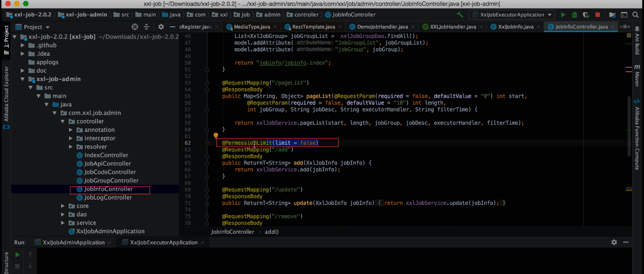Switch to the XxlJobInfo.java editor tab

[515, 27]
